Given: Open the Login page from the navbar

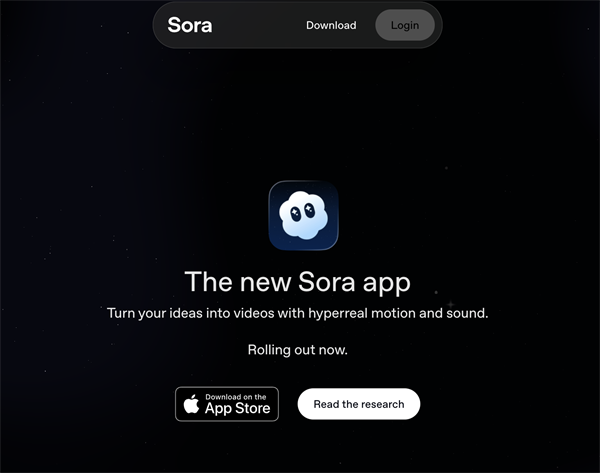Looking at the screenshot, I should pos(405,25).
